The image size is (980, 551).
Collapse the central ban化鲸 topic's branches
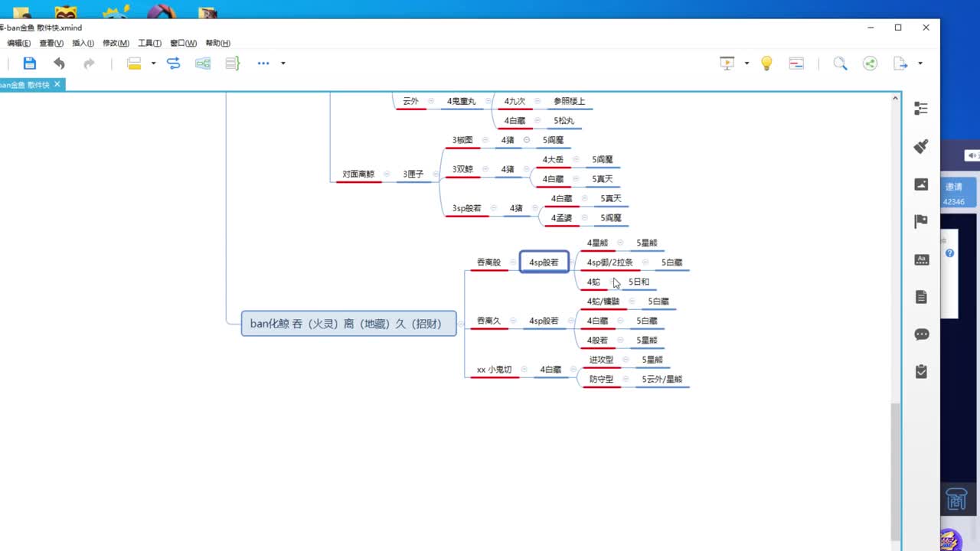point(461,324)
